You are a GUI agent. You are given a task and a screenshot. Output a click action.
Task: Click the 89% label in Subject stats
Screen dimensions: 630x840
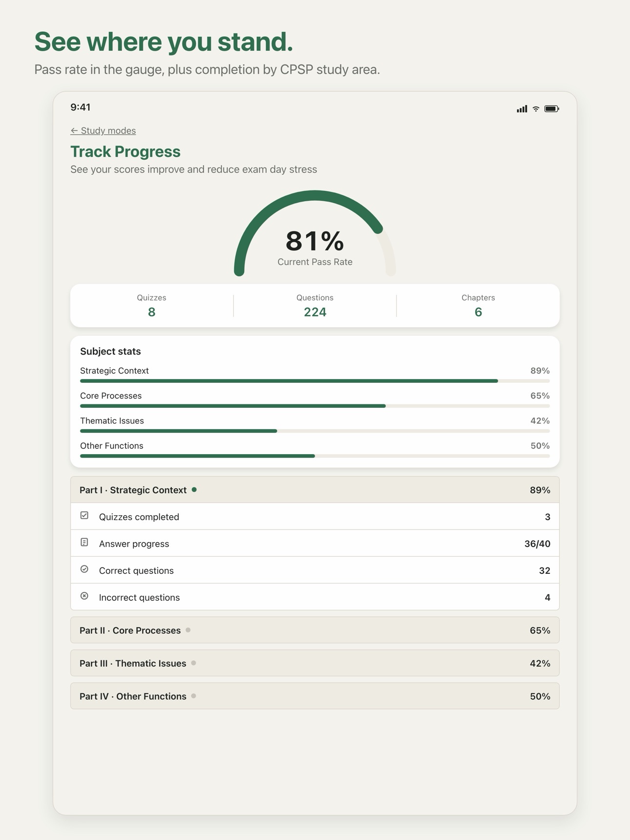point(540,371)
